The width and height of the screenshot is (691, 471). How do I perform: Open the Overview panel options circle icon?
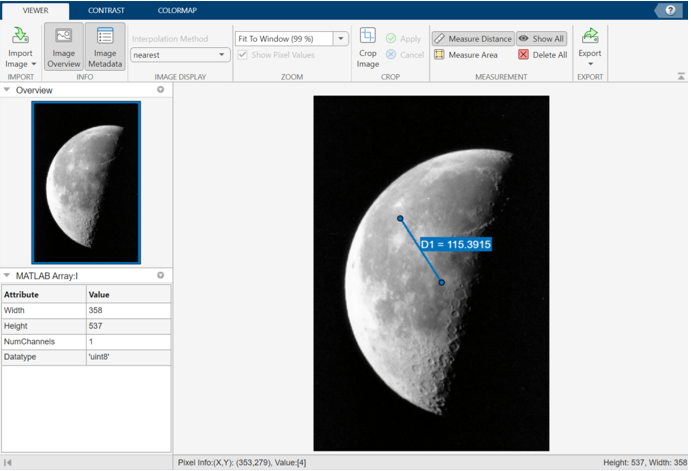tap(161, 89)
